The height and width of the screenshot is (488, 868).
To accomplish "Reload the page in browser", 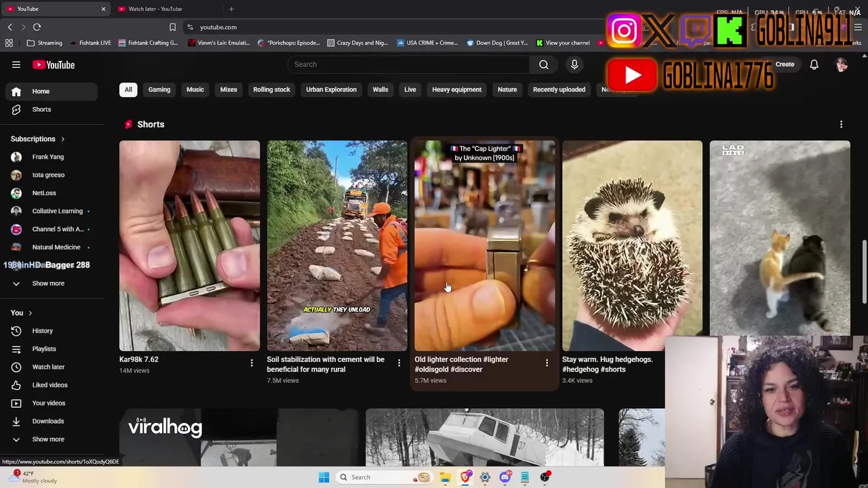I will pos(37,27).
